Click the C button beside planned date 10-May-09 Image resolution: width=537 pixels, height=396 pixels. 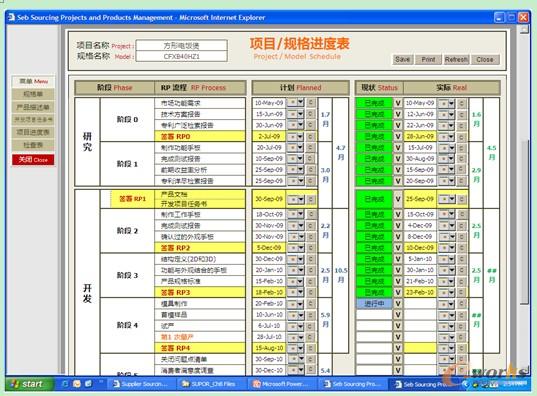click(310, 103)
